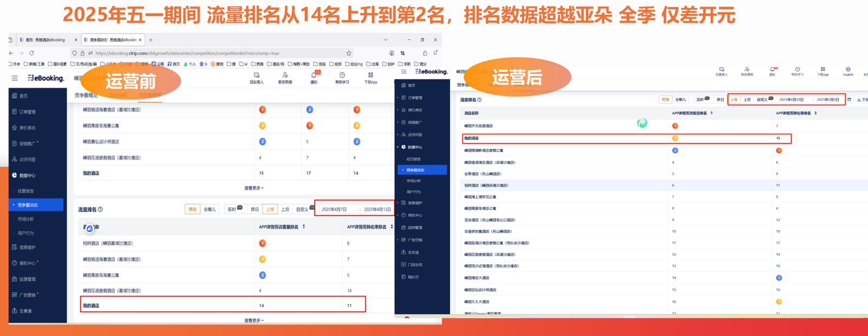Viewport: 868px width, 336px height.
Task: Click 联系携程 icon in right window header
Action: point(747,70)
